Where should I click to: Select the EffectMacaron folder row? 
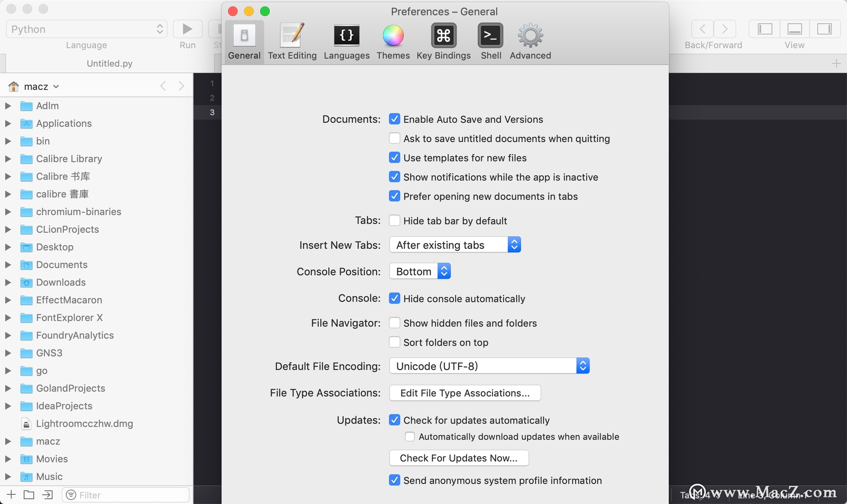[97, 300]
